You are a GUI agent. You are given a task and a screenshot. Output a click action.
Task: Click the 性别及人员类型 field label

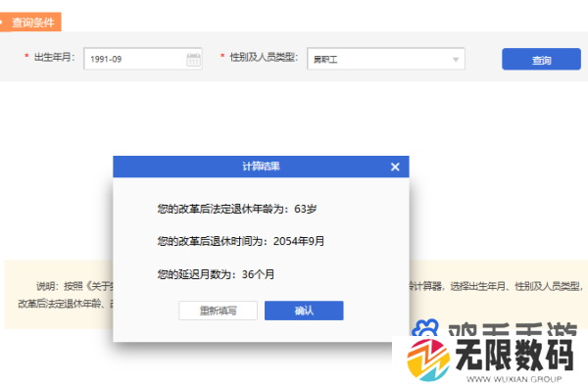tap(264, 57)
